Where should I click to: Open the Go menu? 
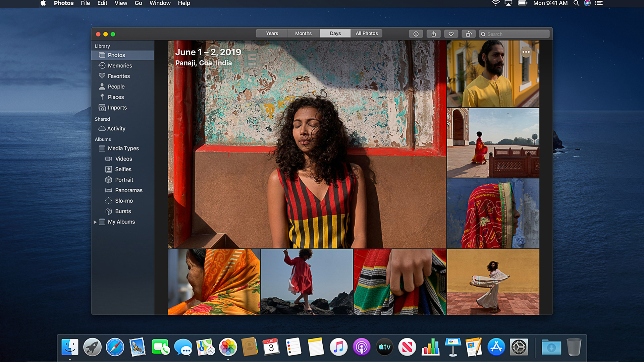(x=138, y=3)
